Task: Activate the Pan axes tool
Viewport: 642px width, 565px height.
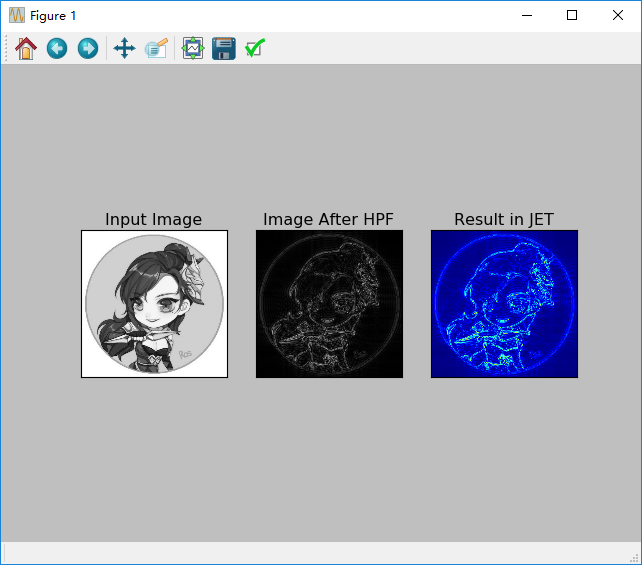Action: tap(124, 48)
